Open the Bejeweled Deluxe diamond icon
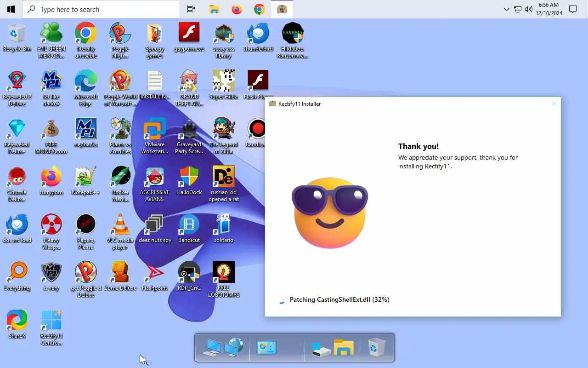Viewport: 588px width, 368px height. (17, 136)
